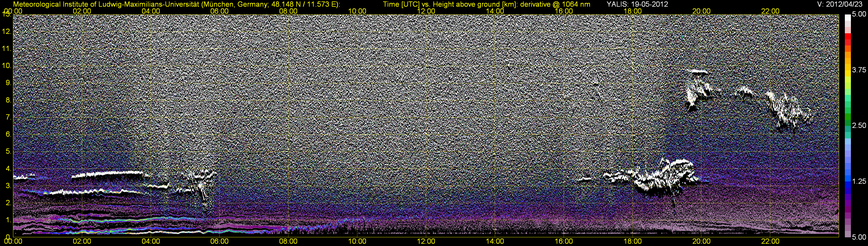Viewport: 868px width, 246px height.
Task: Select the 20:00 label on the top time axis
Action: point(702,11)
